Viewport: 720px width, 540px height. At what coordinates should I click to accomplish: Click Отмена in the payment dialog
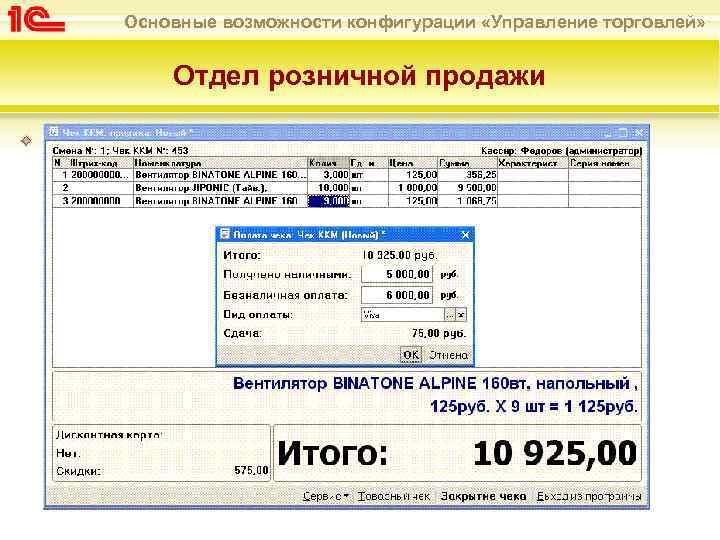click(x=448, y=355)
